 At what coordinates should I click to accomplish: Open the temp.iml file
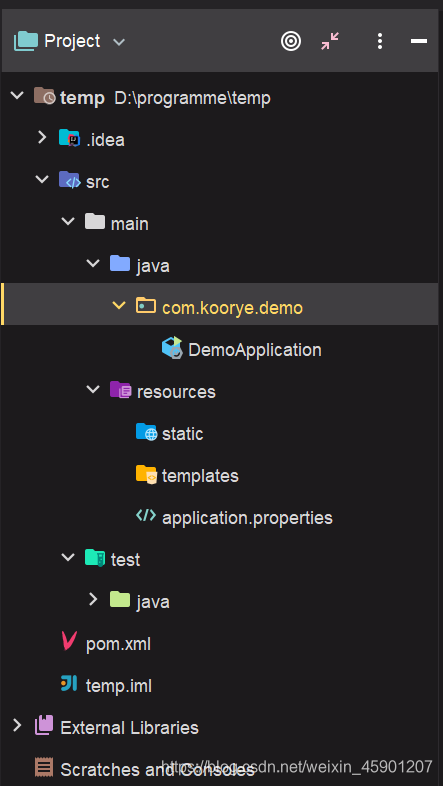(119, 686)
